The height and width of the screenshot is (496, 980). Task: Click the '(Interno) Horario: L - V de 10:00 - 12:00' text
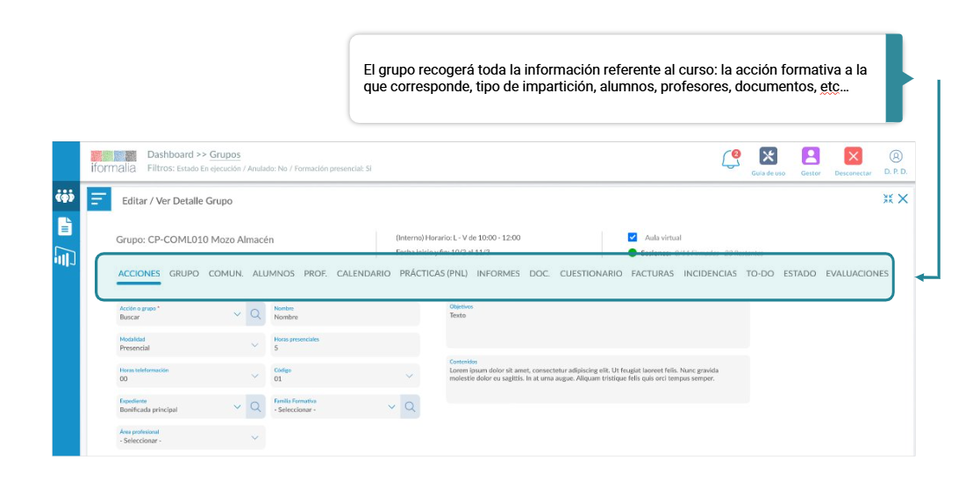(458, 238)
